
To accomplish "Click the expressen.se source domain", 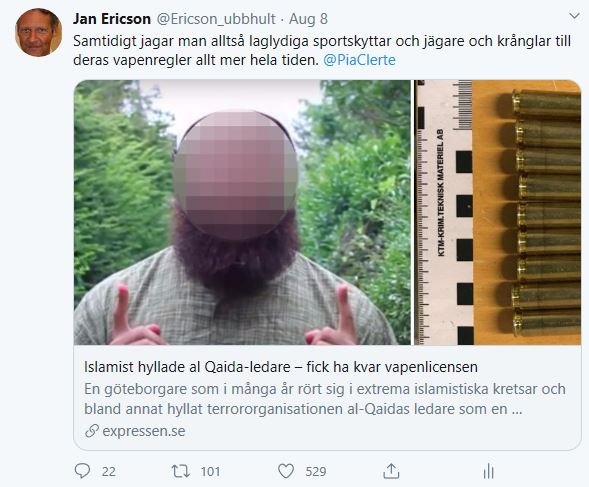I will click(x=144, y=431).
